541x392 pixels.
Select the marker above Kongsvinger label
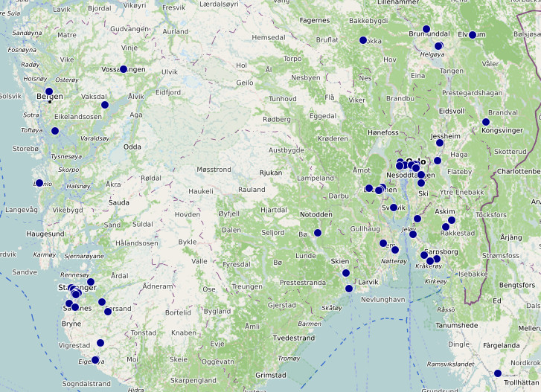click(486, 122)
